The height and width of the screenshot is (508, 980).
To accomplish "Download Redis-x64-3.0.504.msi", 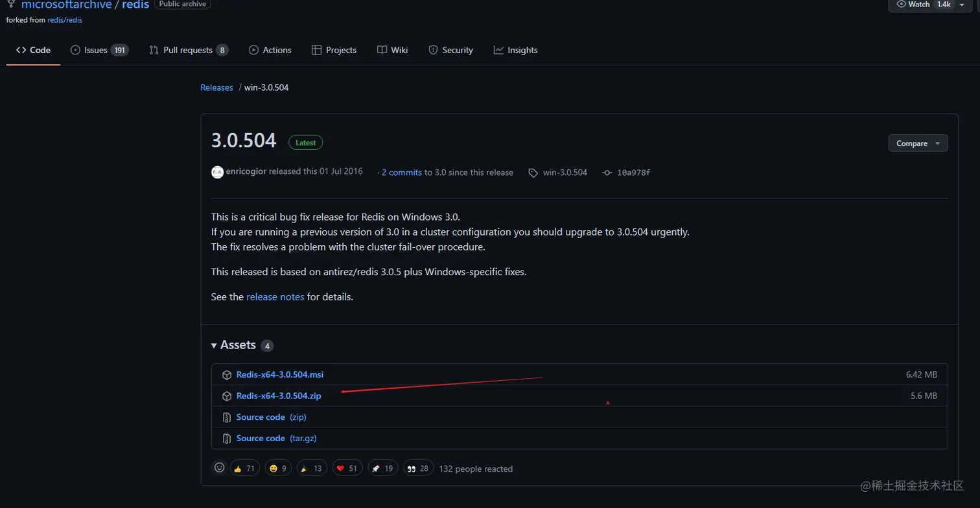I will coord(280,375).
